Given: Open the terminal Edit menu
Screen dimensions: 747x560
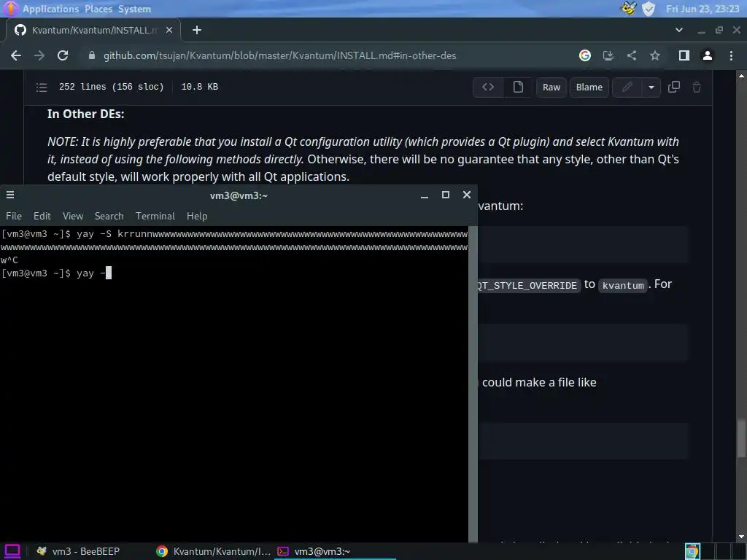Looking at the screenshot, I should point(42,216).
